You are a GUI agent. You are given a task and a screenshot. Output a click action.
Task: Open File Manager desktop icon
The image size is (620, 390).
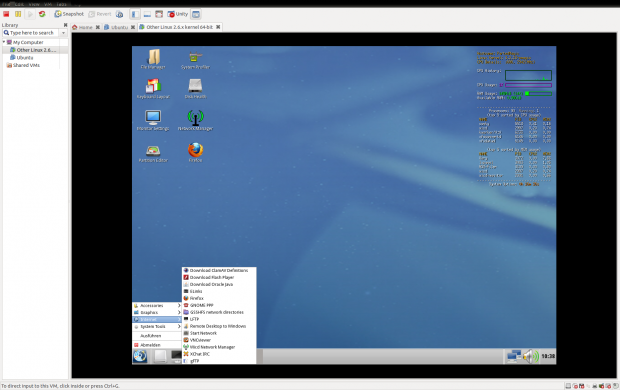tap(153, 59)
